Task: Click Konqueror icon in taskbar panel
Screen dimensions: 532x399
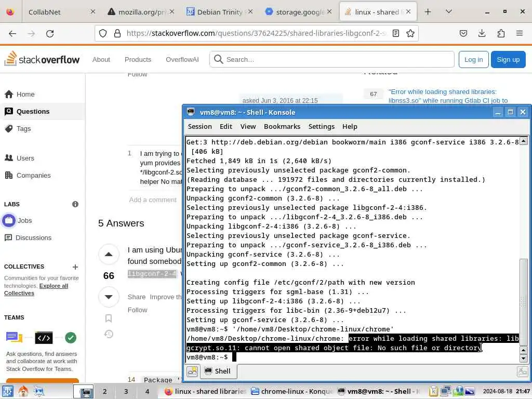Action: point(39,392)
